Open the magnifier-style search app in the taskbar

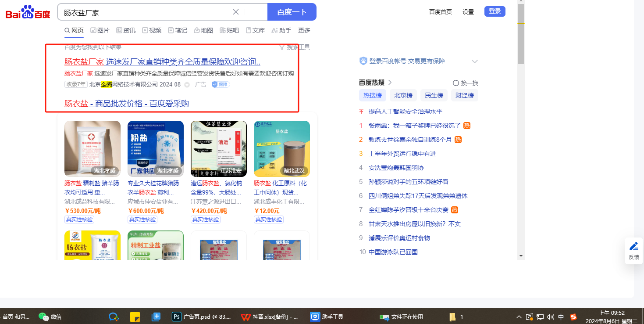point(114,317)
